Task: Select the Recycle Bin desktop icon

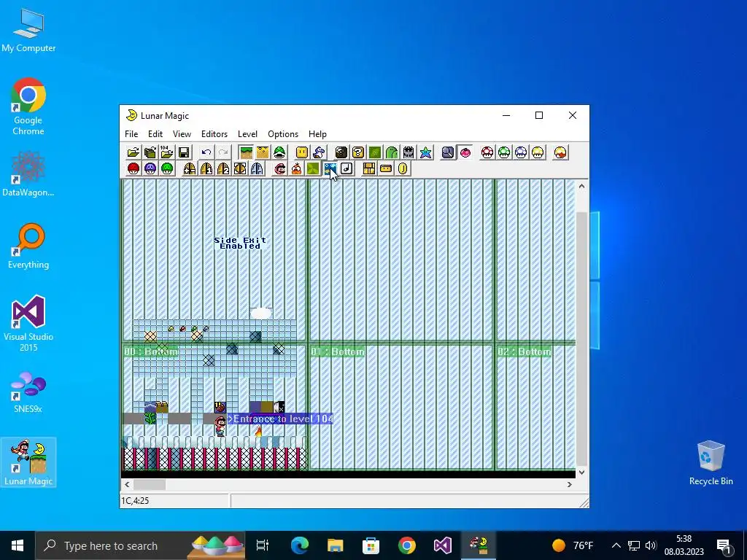Action: pos(711,463)
